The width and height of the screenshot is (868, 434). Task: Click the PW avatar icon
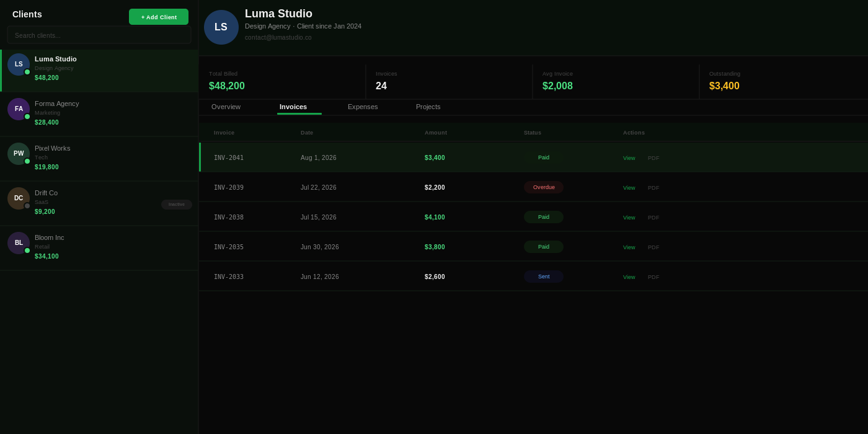tap(19, 154)
